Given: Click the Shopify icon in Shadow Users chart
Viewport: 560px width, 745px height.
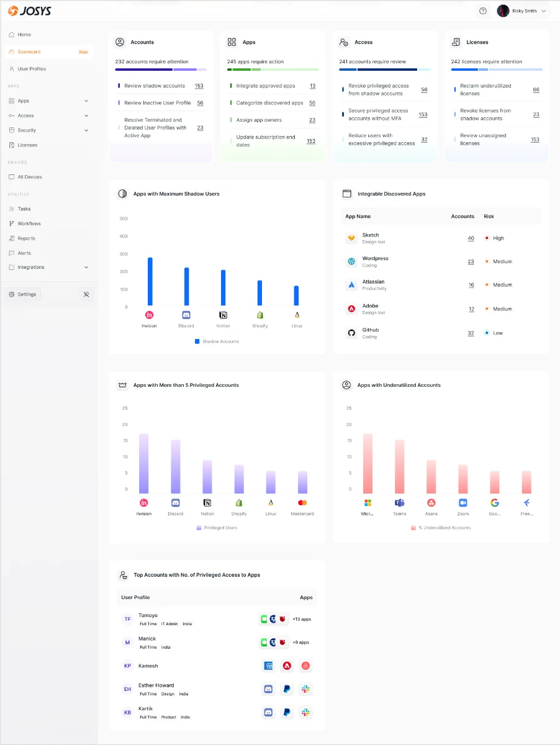Looking at the screenshot, I should [x=260, y=315].
